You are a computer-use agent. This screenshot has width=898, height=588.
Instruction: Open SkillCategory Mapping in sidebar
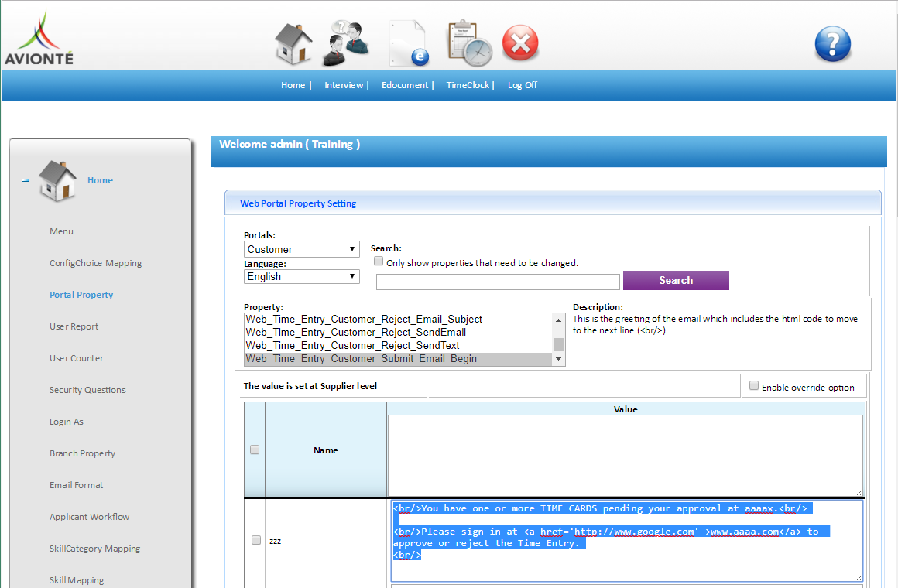pyautogui.click(x=95, y=549)
